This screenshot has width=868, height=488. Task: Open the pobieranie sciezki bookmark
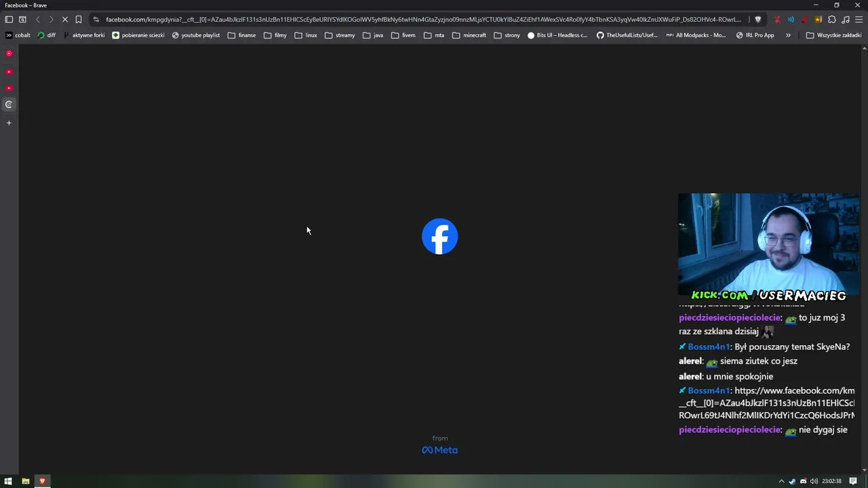(x=138, y=35)
